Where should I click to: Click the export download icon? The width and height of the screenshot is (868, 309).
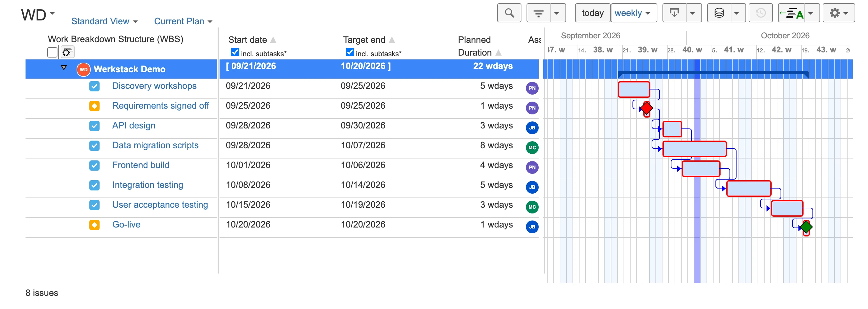pyautogui.click(x=674, y=13)
